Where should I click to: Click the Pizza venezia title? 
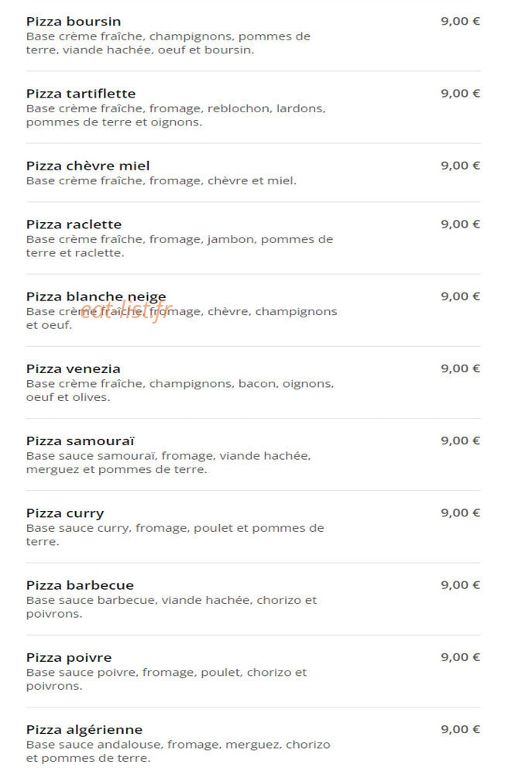tap(74, 368)
